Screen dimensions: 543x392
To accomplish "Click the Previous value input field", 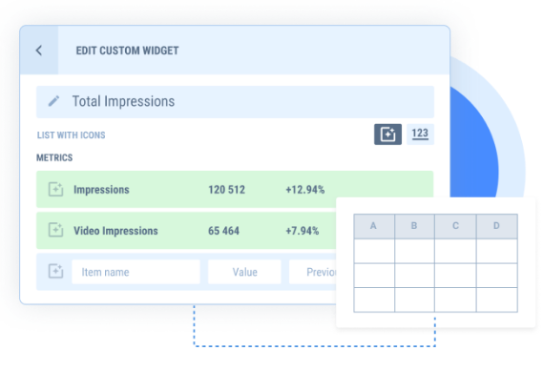I will pos(313,272).
